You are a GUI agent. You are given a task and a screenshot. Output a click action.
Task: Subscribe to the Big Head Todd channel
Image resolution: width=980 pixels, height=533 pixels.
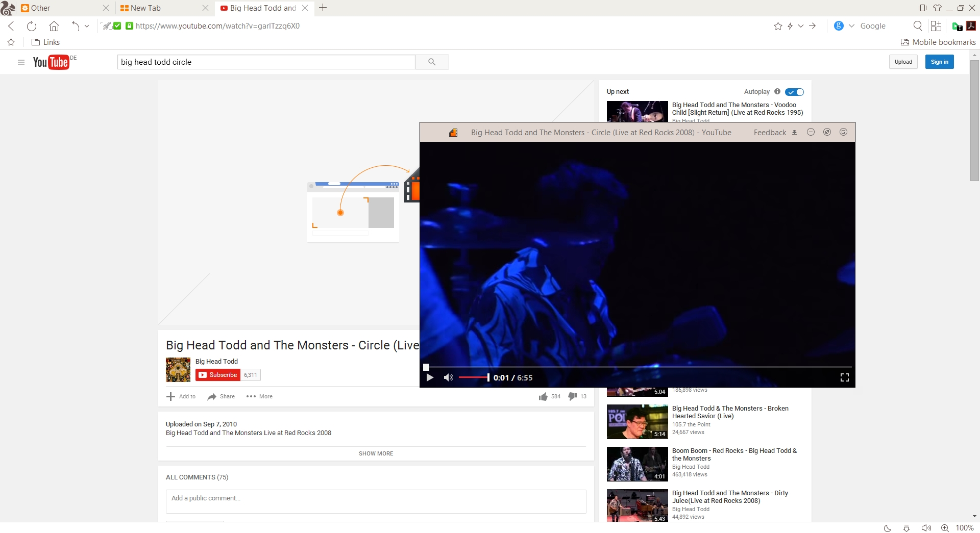click(x=218, y=375)
